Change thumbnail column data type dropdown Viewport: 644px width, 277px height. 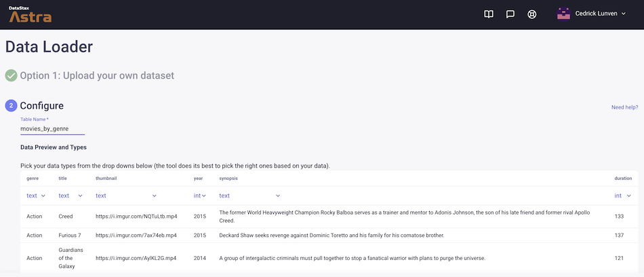coord(126,196)
